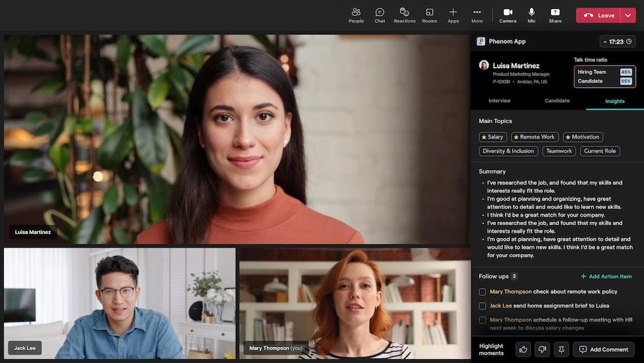Select the Remote Work topic tag
The width and height of the screenshot is (644, 363).
point(535,137)
